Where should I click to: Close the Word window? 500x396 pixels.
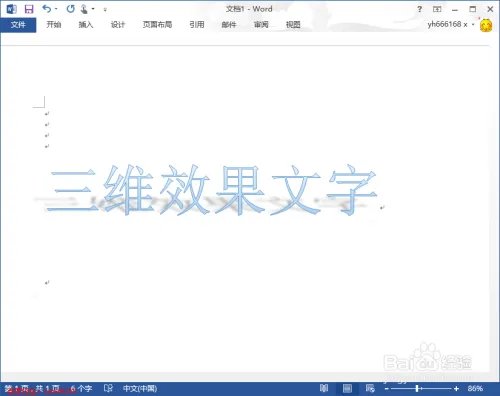pos(490,9)
